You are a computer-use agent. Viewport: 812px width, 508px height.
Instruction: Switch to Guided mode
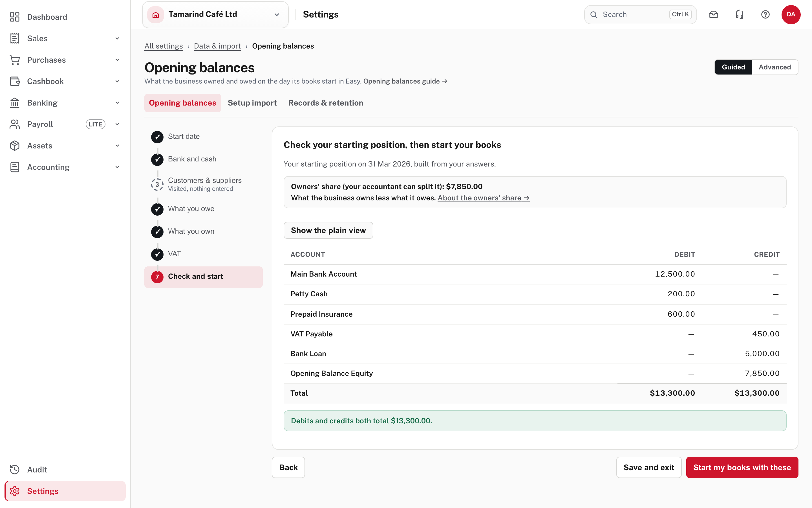[733, 67]
